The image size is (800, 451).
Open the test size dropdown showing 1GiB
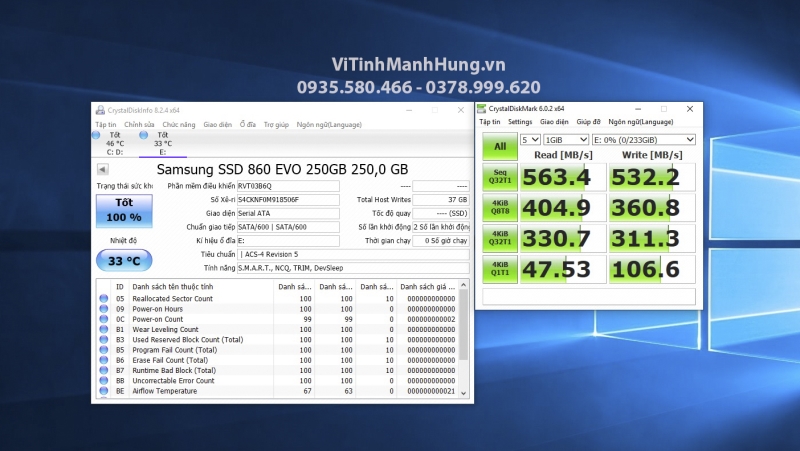coord(566,140)
